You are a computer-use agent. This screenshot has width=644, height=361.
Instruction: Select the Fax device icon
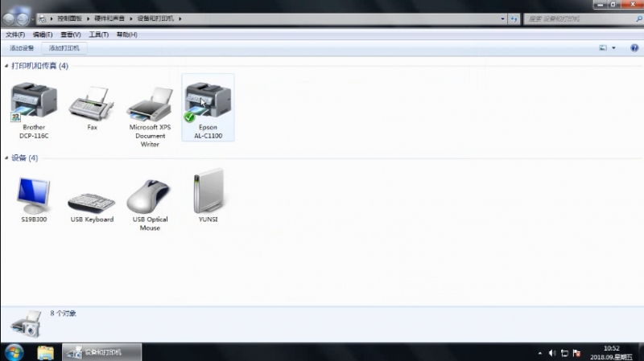click(x=91, y=103)
